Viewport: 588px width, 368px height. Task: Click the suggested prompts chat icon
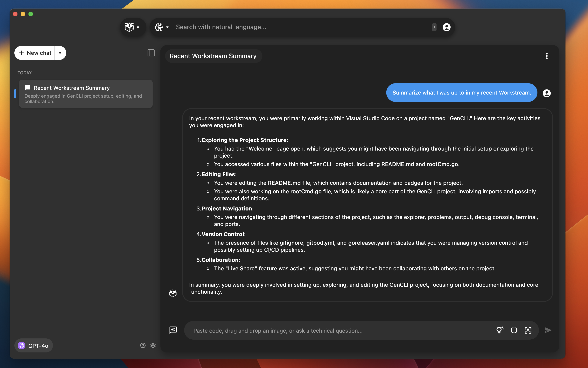click(173, 330)
